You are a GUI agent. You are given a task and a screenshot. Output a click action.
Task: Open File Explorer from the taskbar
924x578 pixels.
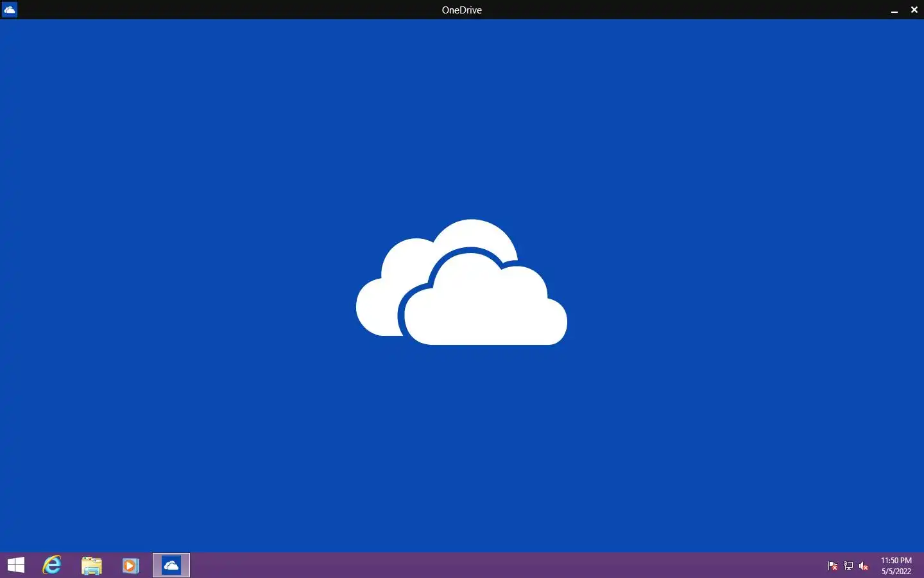point(92,565)
